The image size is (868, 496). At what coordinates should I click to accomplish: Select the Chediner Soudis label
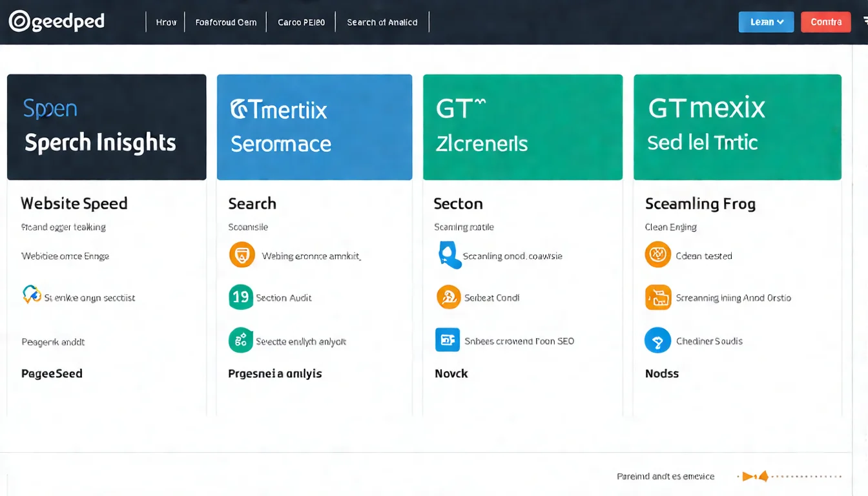pyautogui.click(x=709, y=341)
